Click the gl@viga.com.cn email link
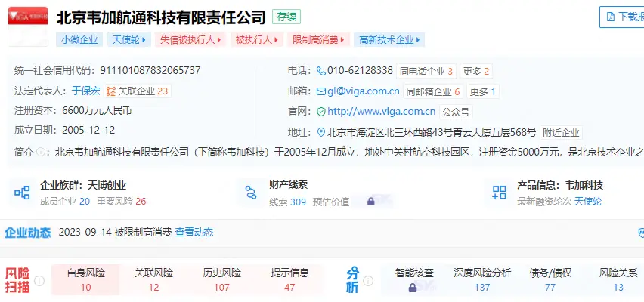The height and width of the screenshot is (302, 644). tap(364, 91)
